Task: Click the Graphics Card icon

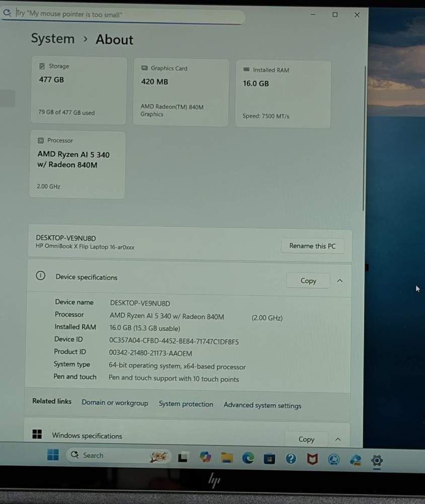Action: pos(145,68)
